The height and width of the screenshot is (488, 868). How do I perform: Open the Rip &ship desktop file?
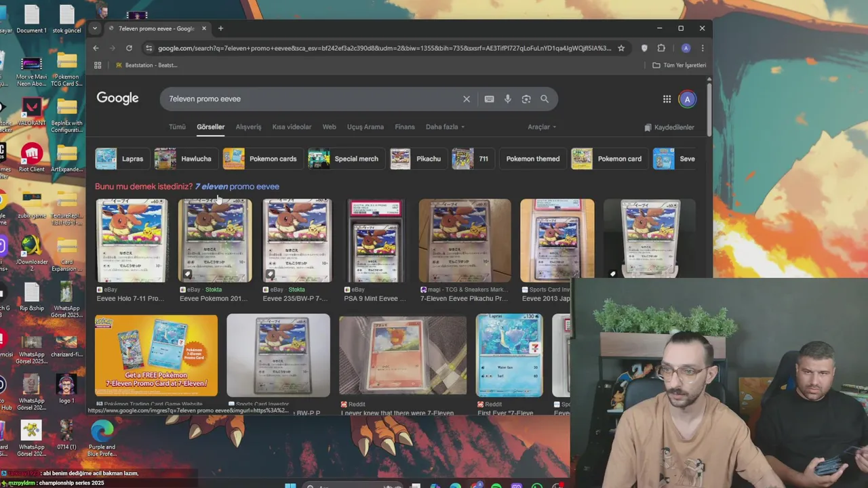point(31,297)
